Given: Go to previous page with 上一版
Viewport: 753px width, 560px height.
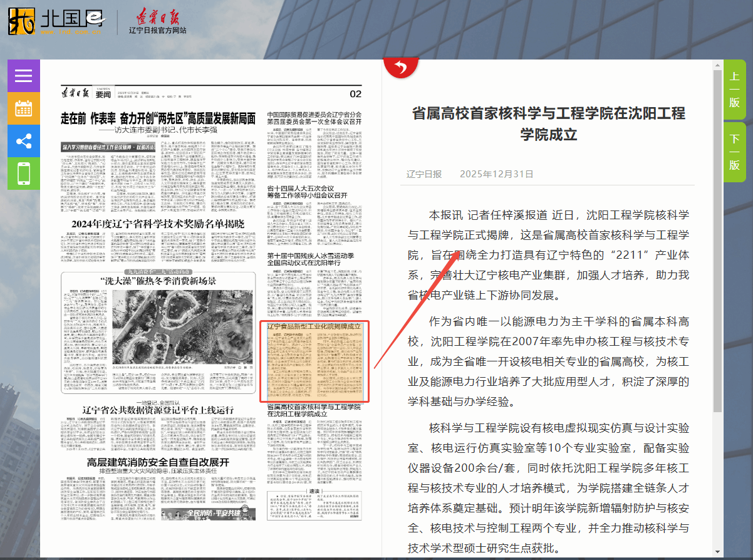Looking at the screenshot, I should [734, 90].
